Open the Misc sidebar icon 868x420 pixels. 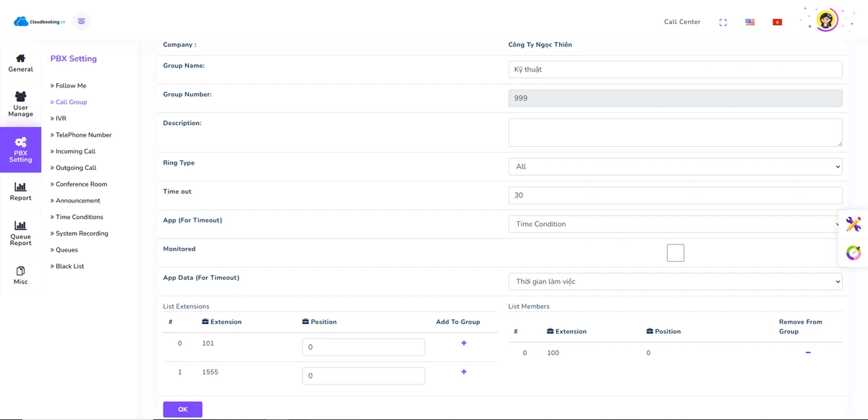[x=20, y=275]
